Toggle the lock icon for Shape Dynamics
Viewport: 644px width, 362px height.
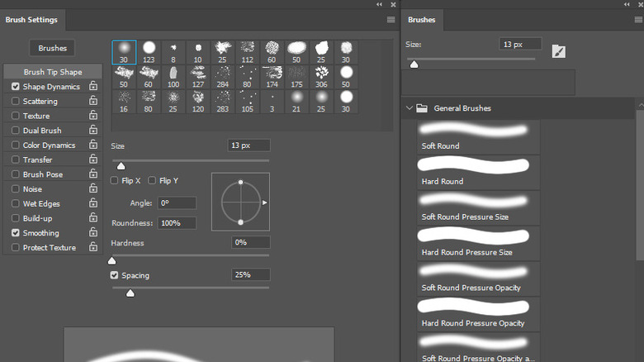click(93, 87)
